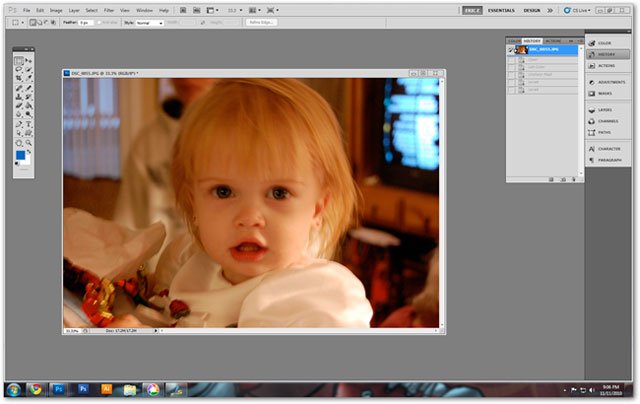Launch Bridge from the application bar
Image resolution: width=640 pixels, height=404 pixels.
pos(183,10)
